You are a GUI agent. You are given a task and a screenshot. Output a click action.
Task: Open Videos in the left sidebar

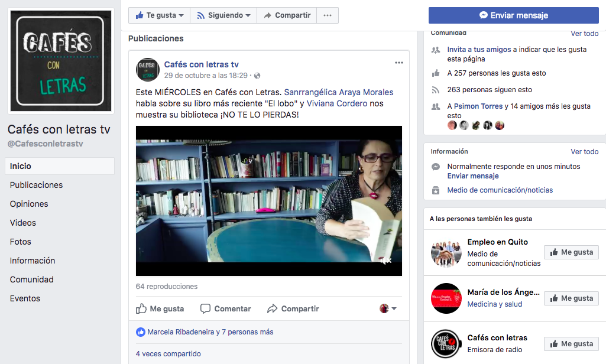click(x=23, y=223)
